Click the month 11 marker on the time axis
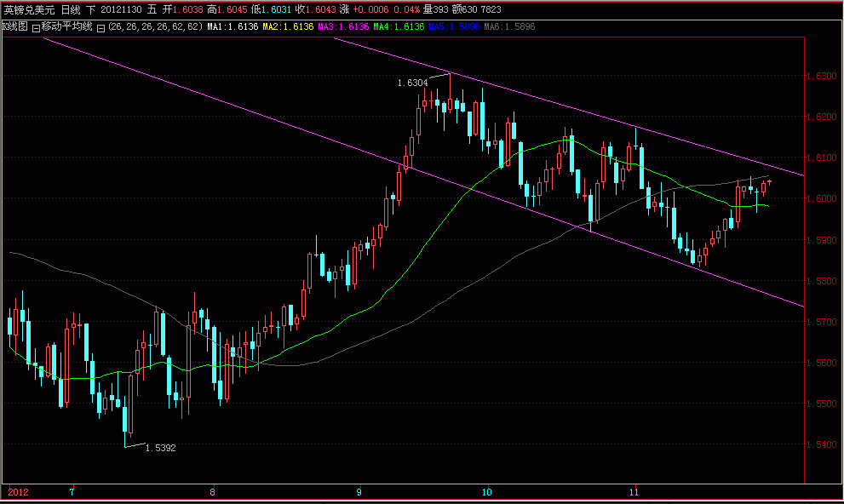This screenshot has width=844, height=504. [634, 492]
